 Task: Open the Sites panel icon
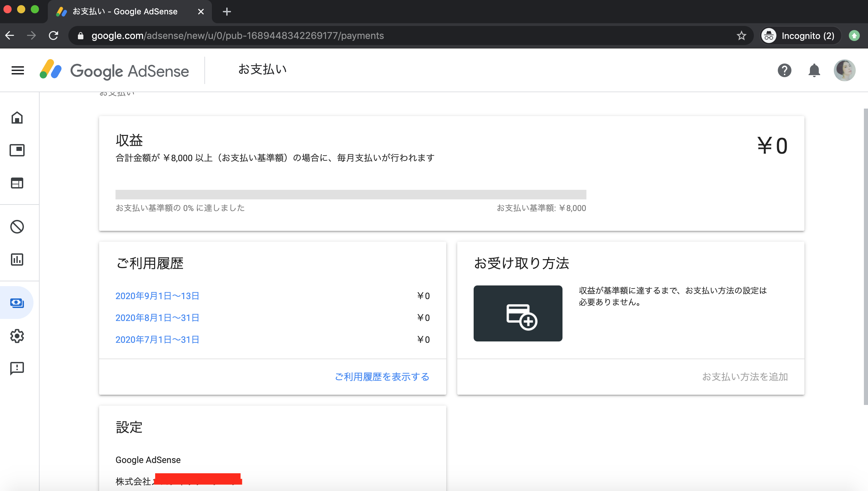pos(17,183)
